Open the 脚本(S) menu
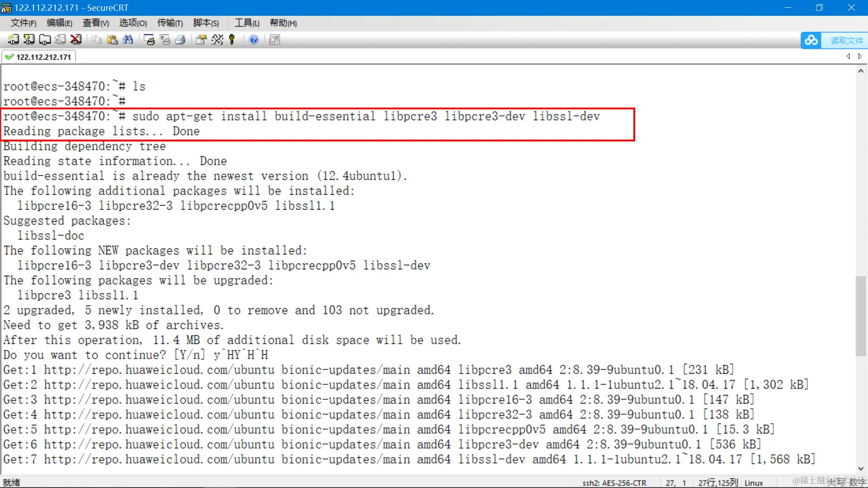Screen dimensions: 868x488 [206, 23]
